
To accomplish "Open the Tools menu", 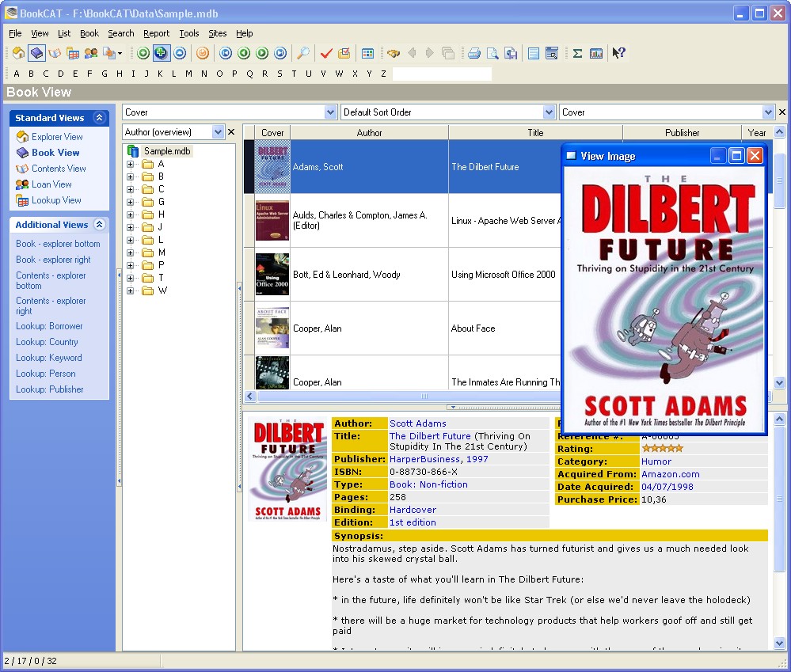I will pos(189,33).
